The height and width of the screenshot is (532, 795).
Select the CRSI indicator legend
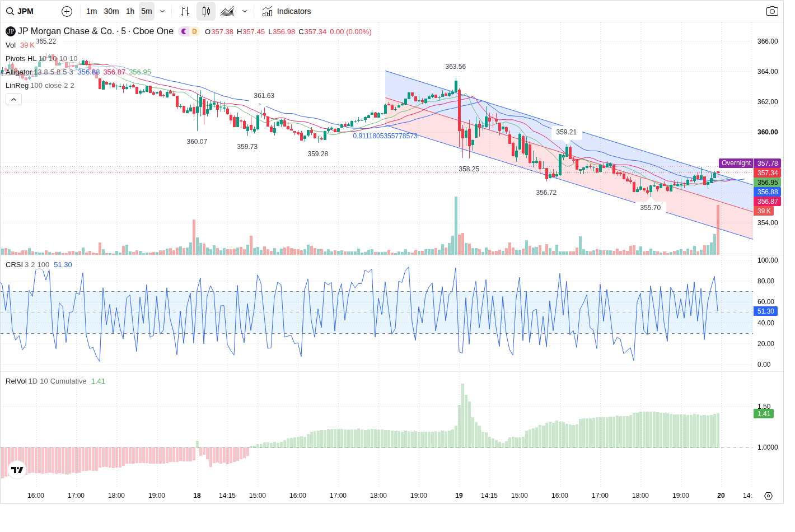[x=14, y=265]
